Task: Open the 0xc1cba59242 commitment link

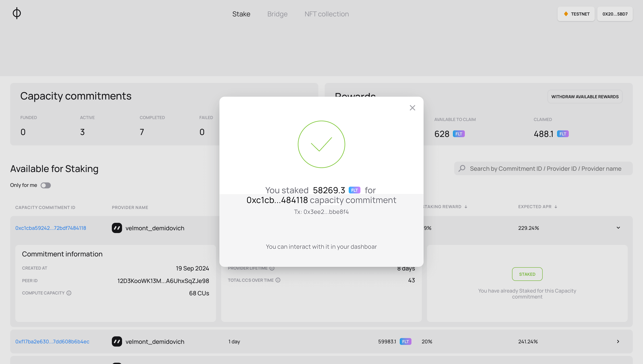Action: click(x=50, y=228)
